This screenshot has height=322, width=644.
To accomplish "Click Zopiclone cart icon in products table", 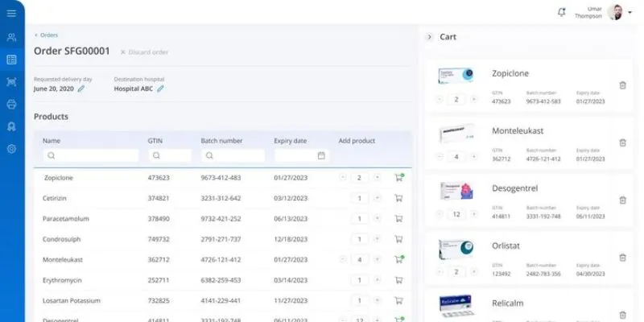I will coord(398,177).
